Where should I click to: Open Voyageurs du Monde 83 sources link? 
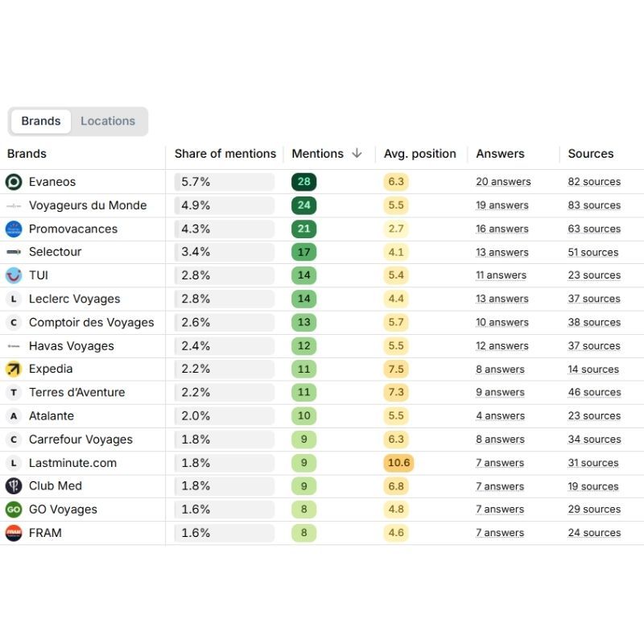click(x=594, y=205)
